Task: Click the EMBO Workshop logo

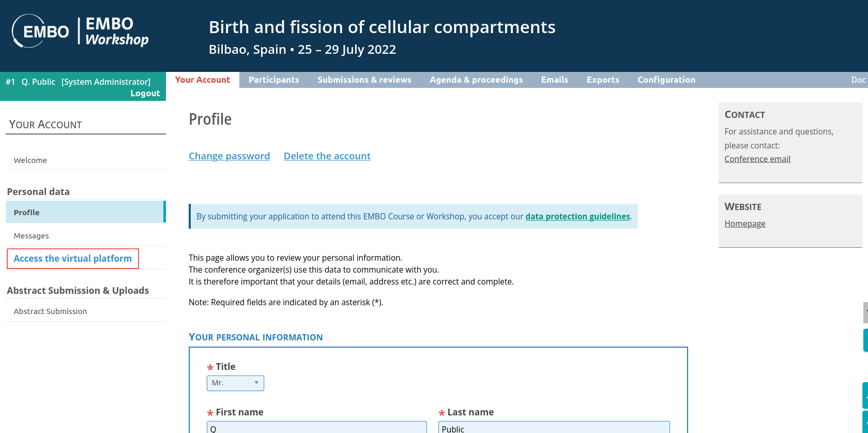Action: pos(80,31)
